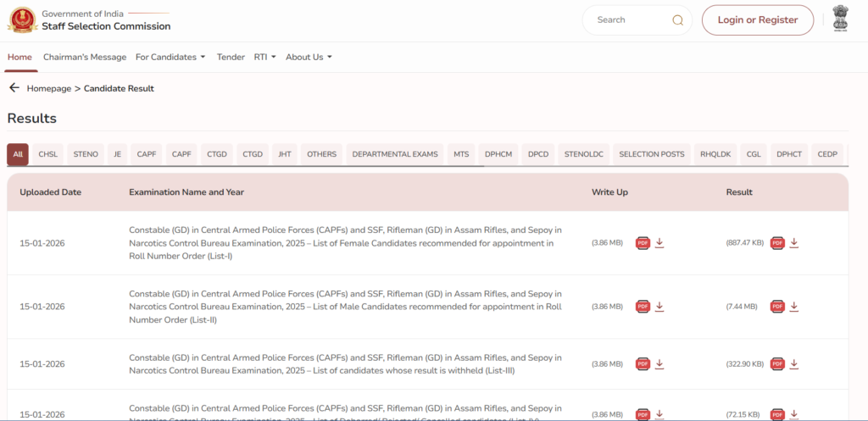This screenshot has height=421, width=868.
Task: Click the Staff Selection Commission logo
Action: coord(22,20)
